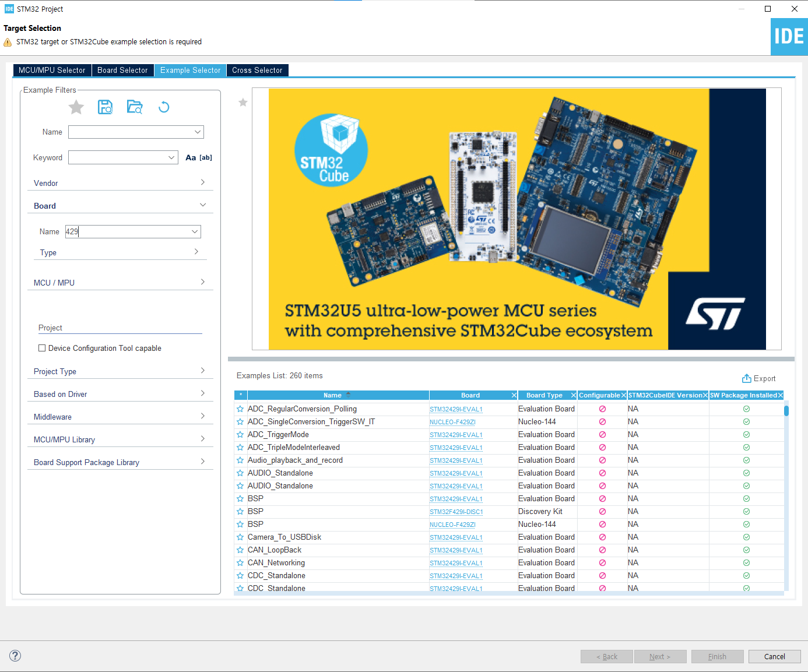
Task: Click the favorite star beside the banner
Action: (243, 103)
